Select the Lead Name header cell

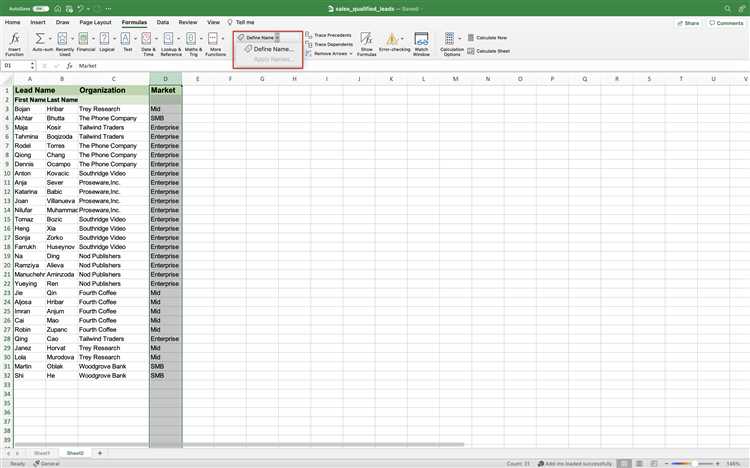[46, 90]
